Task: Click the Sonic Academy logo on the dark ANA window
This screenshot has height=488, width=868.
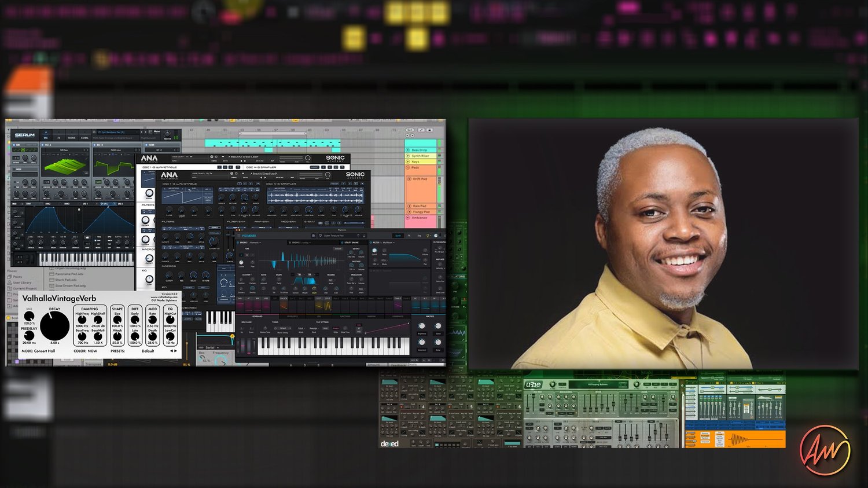Action: click(355, 175)
